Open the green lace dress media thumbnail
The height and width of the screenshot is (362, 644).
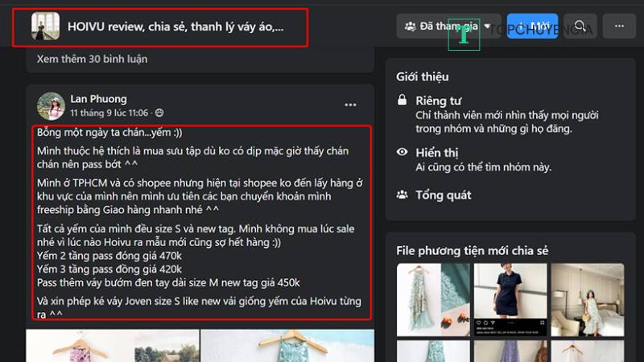click(433, 300)
